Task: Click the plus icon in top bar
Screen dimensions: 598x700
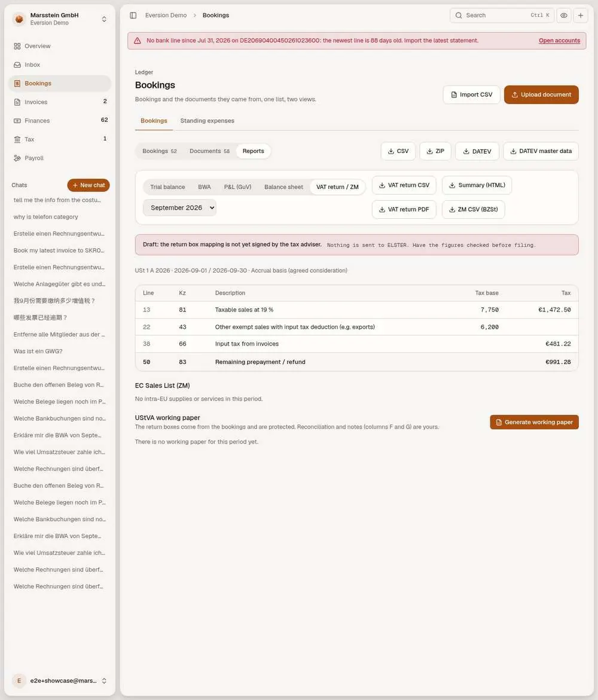Action: pyautogui.click(x=581, y=15)
